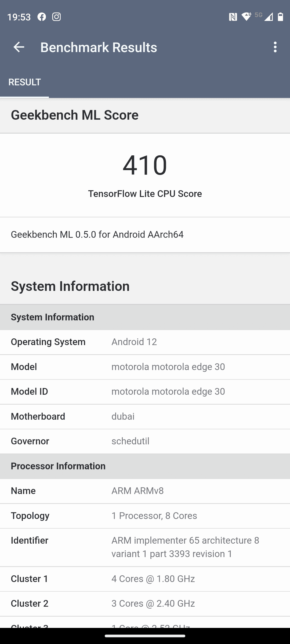Tap the Benchmark Results title

(x=99, y=47)
